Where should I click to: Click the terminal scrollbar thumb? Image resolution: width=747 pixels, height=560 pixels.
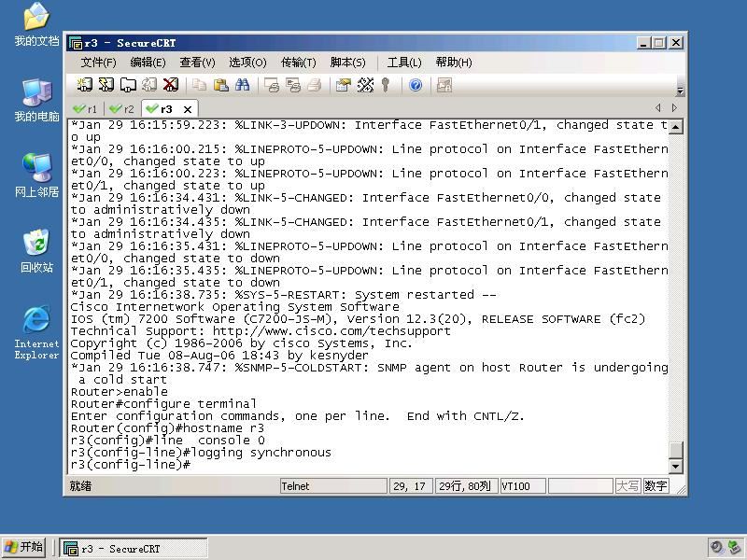coord(676,450)
